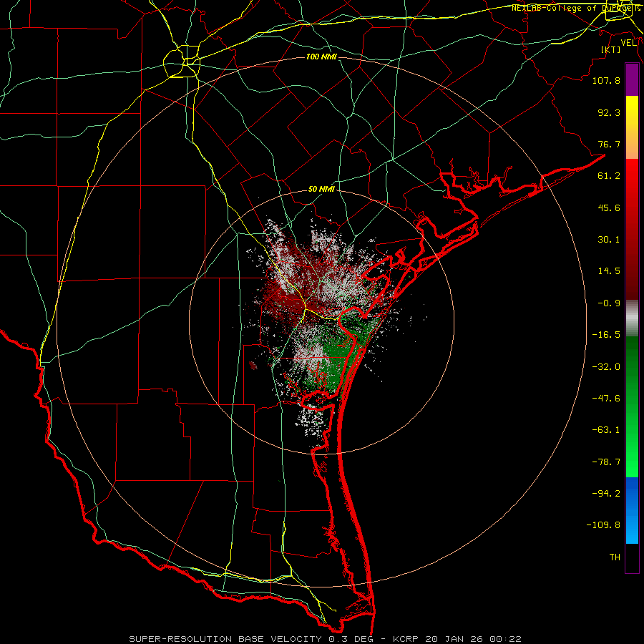Click the TH threshold label in legend
Image resolution: width=644 pixels, height=644 pixels.
pos(615,557)
